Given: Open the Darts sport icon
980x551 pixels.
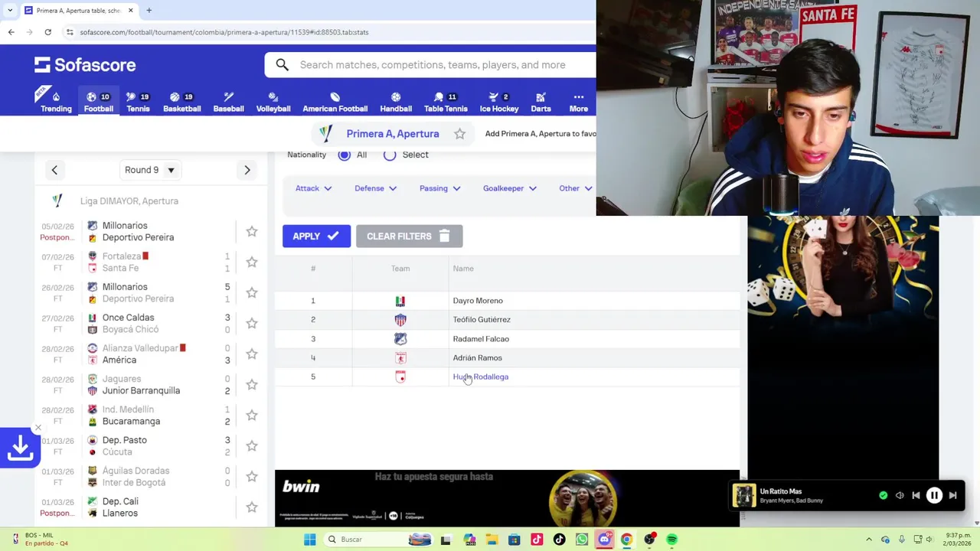Looking at the screenshot, I should coord(541,102).
